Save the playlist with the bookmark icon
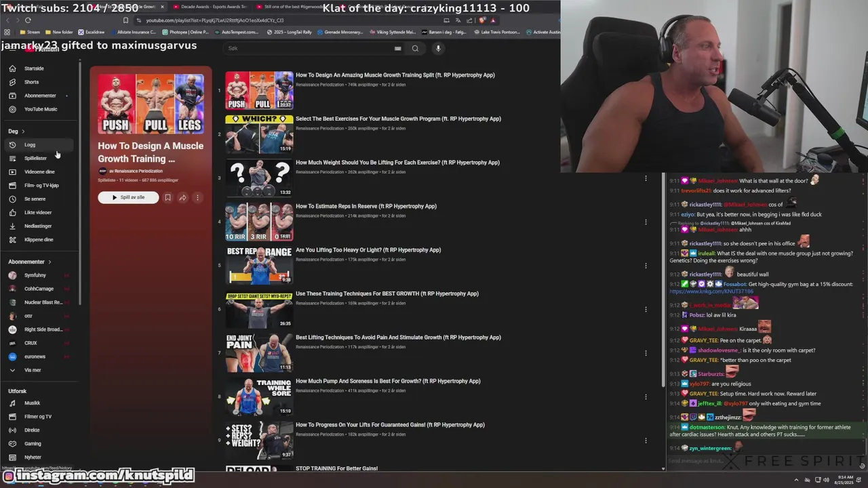Viewport: 868px width, 488px height. 167,197
